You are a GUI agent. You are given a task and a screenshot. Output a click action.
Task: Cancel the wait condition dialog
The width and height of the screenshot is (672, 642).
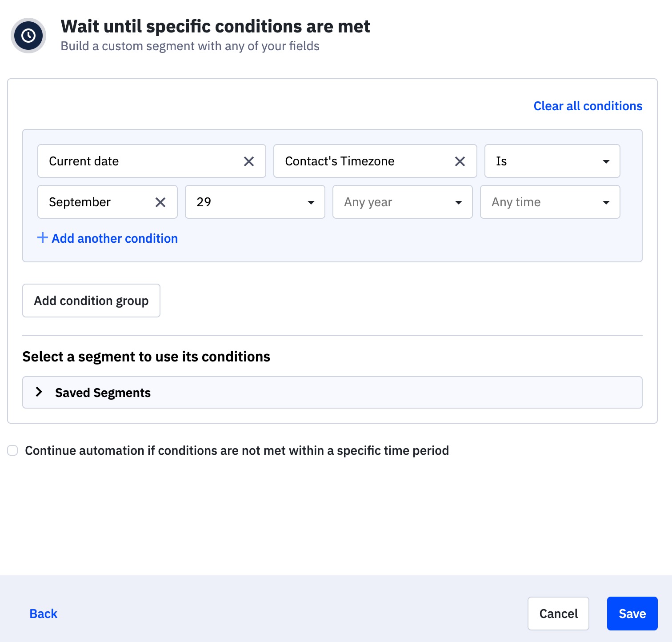(558, 614)
